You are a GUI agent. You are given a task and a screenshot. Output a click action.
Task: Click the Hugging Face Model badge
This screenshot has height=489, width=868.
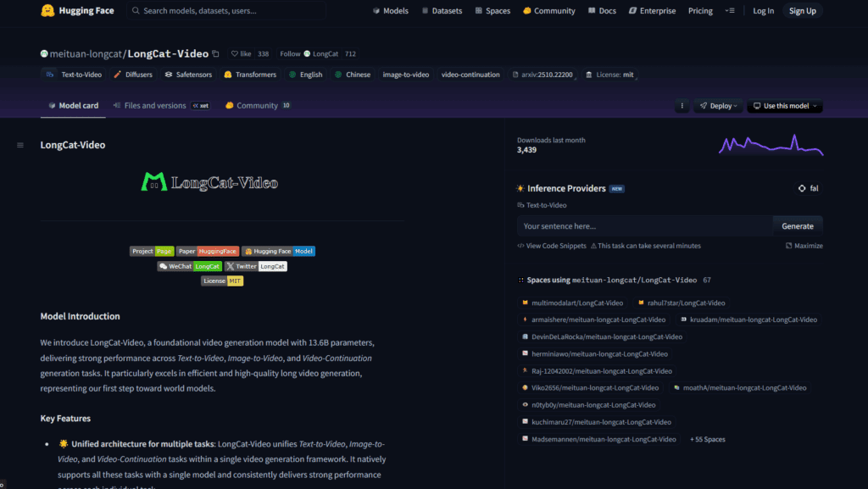coord(278,251)
